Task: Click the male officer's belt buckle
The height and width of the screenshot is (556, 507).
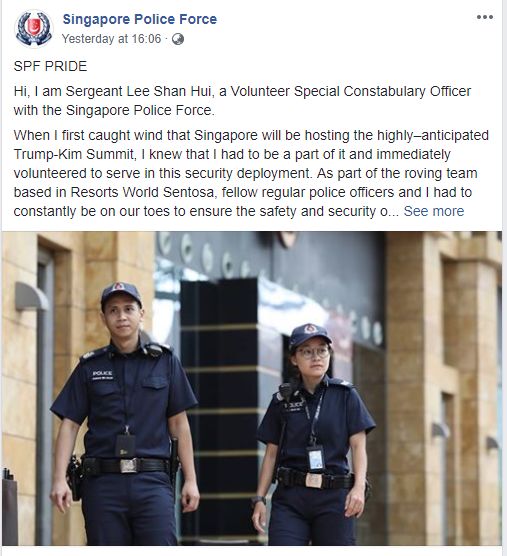Action: coord(128,466)
